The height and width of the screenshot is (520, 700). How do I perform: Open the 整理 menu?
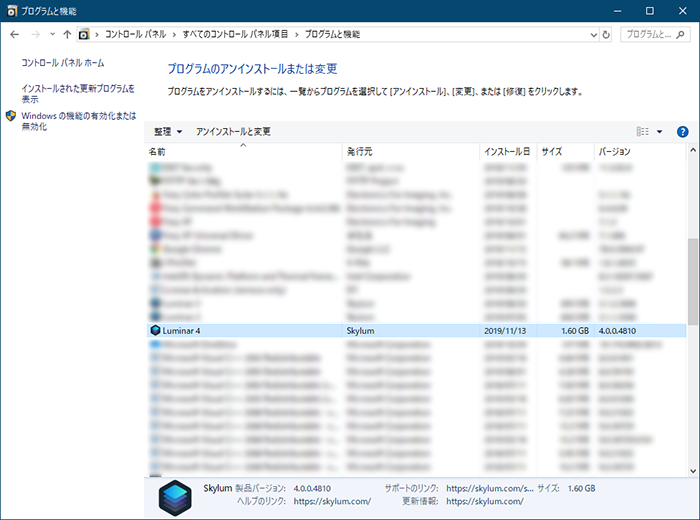[x=168, y=132]
